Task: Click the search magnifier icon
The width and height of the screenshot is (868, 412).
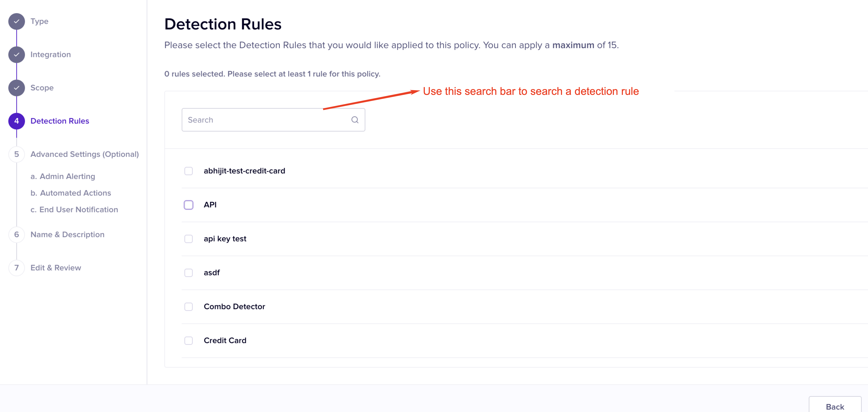Action: tap(354, 120)
